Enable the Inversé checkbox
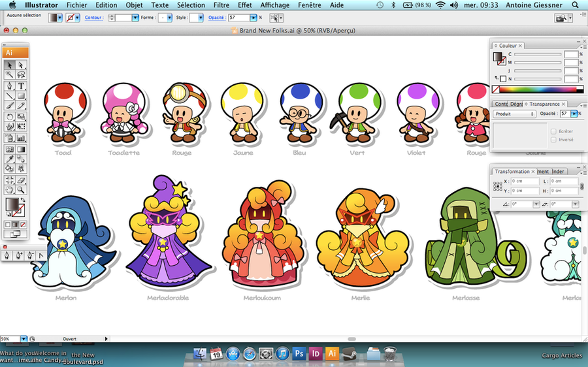 [553, 140]
